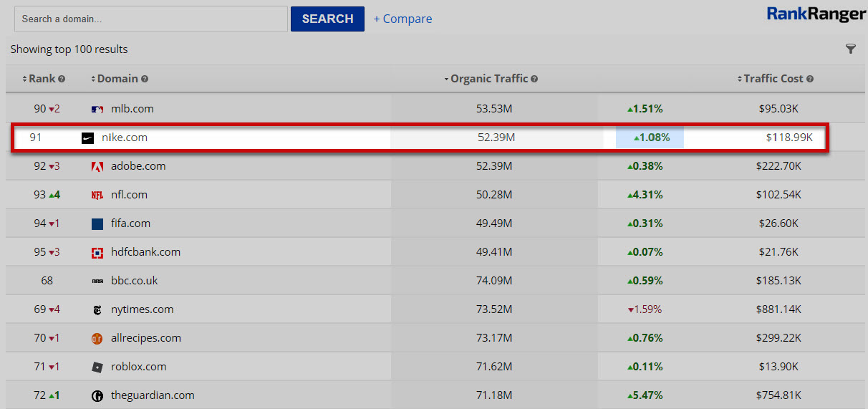Sort table by Domain column
868x409 pixels.
pos(117,79)
